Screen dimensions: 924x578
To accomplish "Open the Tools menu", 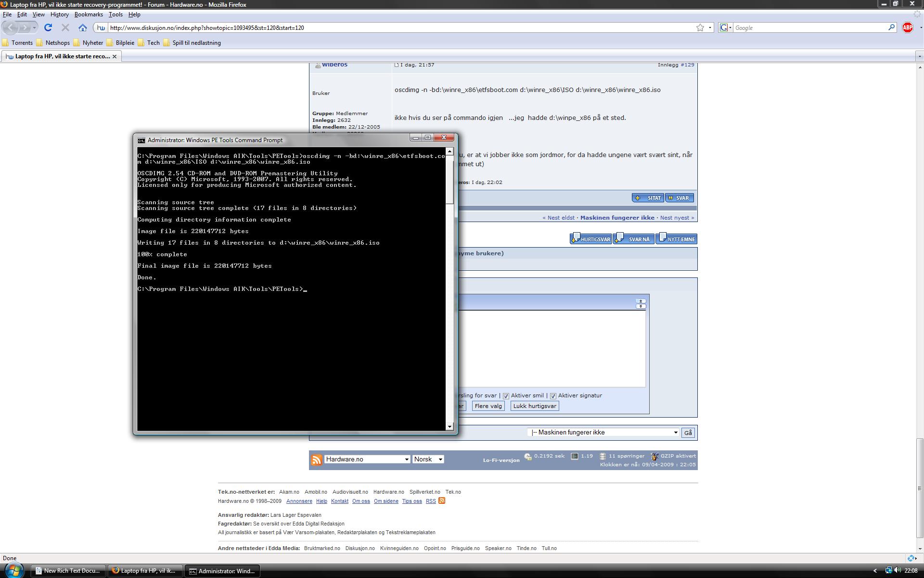I will point(115,14).
